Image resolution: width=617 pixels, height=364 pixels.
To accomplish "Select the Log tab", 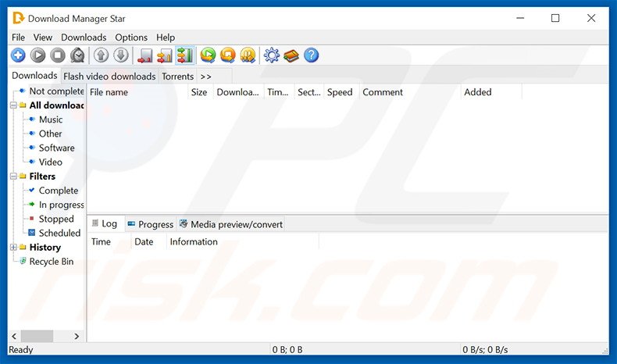I will 105,223.
